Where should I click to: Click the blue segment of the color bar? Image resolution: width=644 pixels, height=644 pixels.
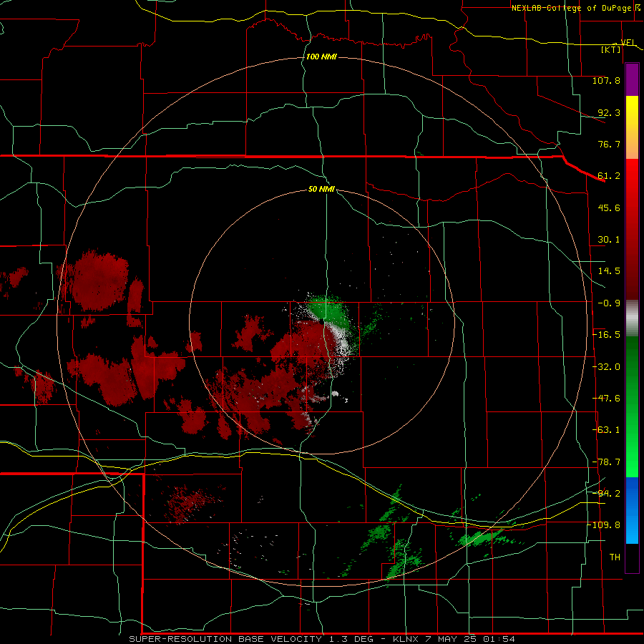click(632, 510)
